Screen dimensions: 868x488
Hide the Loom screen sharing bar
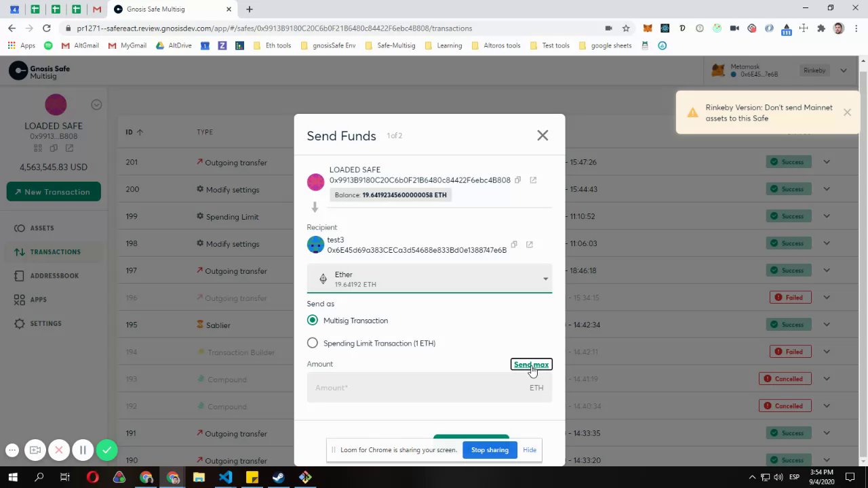[530, 450]
